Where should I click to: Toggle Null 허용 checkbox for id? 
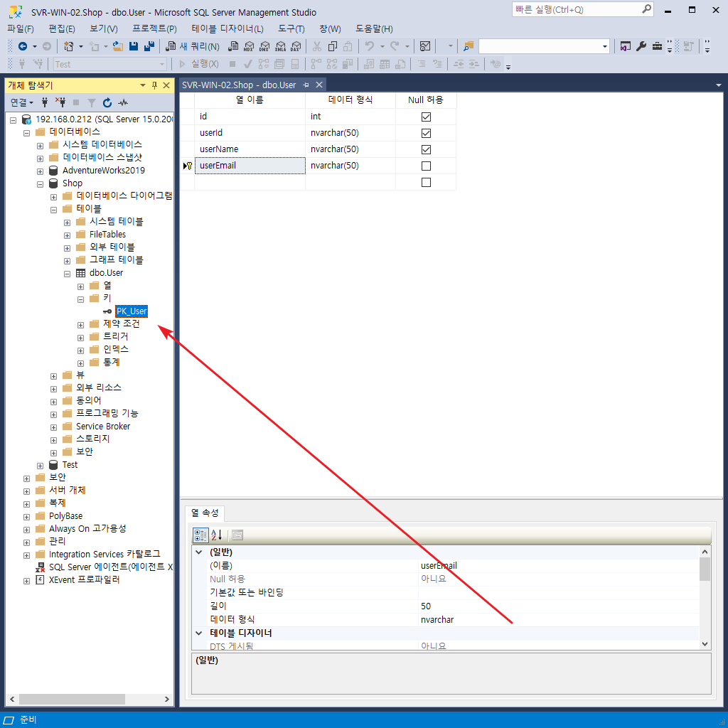pyautogui.click(x=426, y=117)
